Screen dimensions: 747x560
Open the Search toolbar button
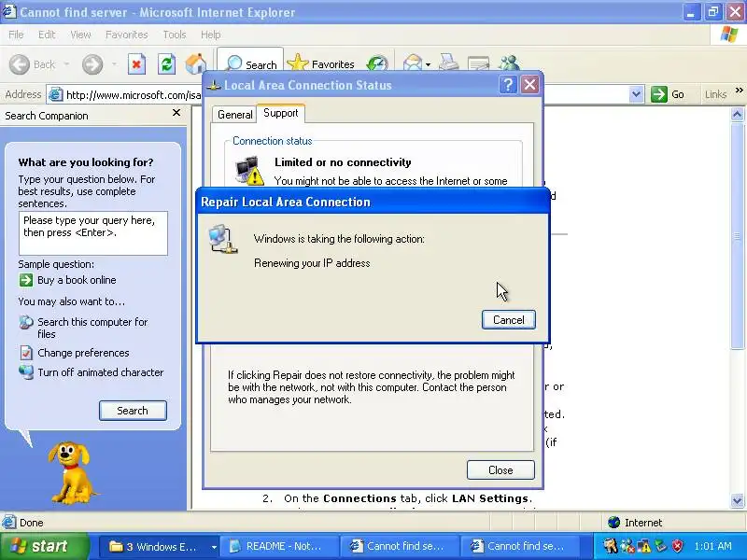coord(250,64)
